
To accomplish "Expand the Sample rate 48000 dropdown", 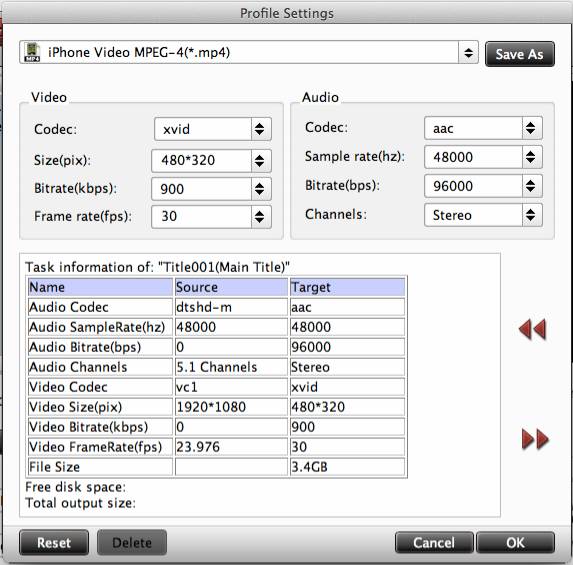I will (483, 157).
